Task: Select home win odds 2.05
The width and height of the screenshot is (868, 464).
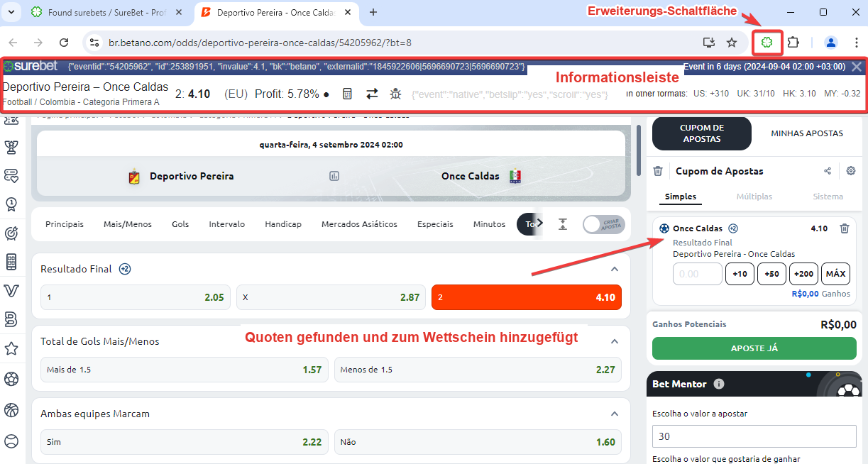Action: pyautogui.click(x=136, y=297)
